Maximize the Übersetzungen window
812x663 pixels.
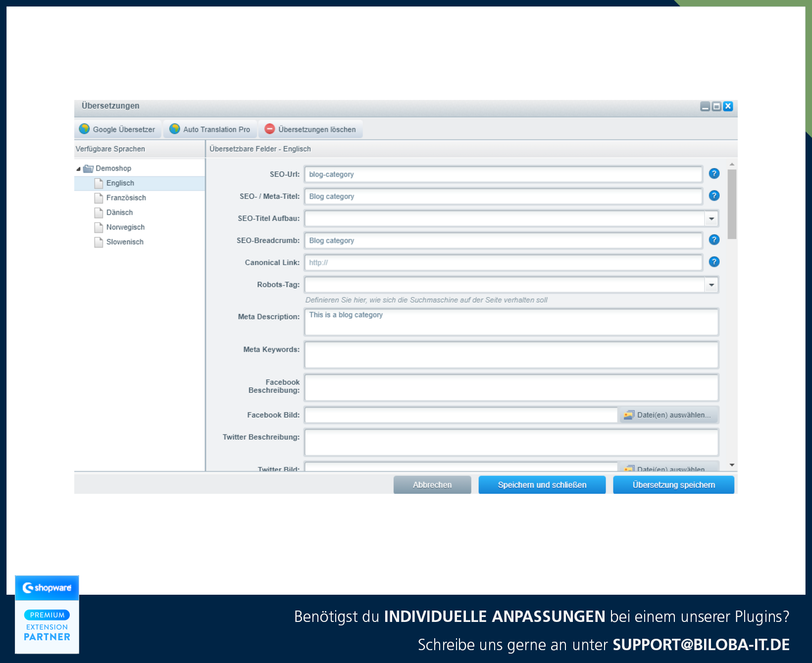click(716, 106)
